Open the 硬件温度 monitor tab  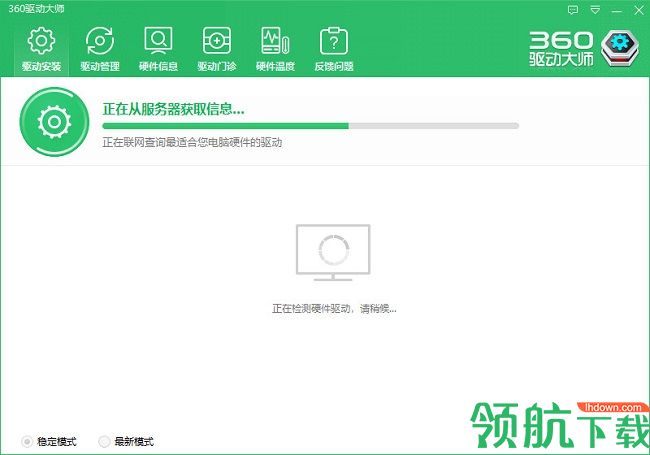coord(275,49)
